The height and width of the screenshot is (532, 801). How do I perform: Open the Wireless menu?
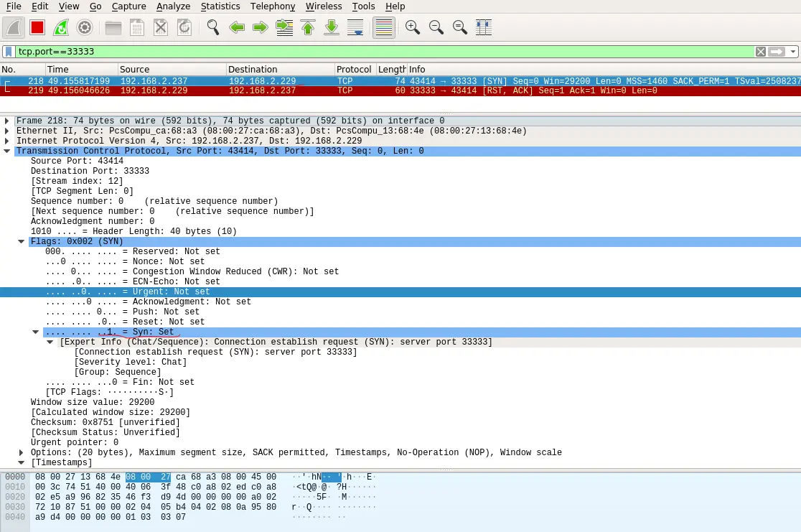point(324,6)
